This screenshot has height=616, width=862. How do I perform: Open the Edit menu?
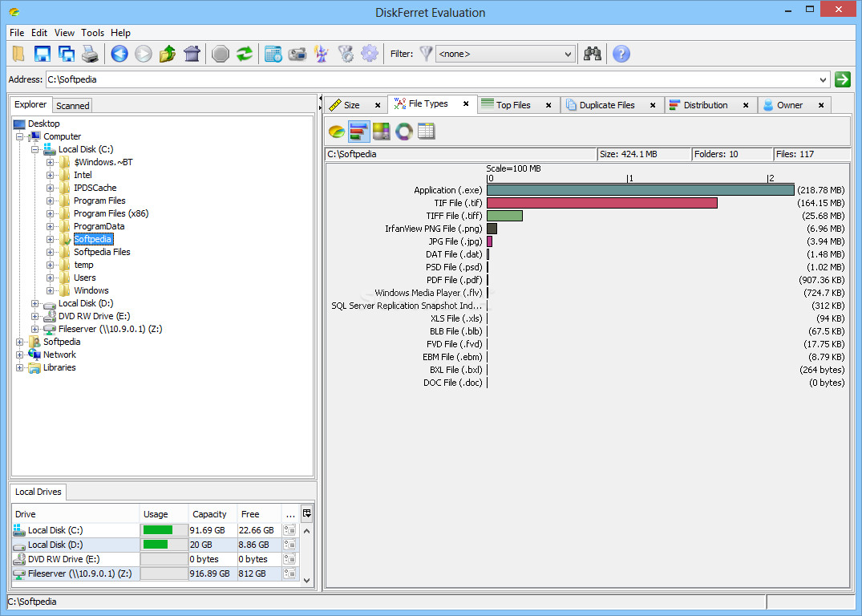tap(39, 33)
